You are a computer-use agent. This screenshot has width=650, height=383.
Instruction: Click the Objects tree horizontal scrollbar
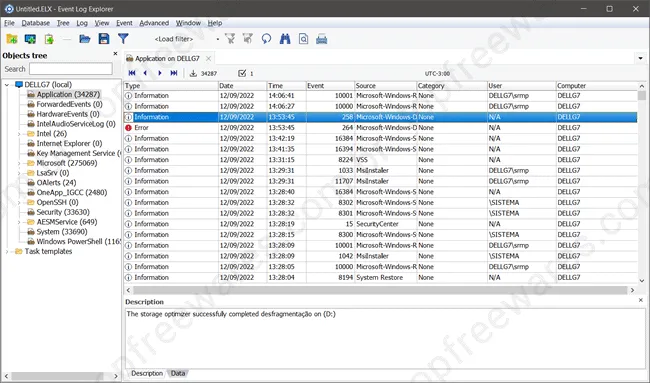(61, 376)
